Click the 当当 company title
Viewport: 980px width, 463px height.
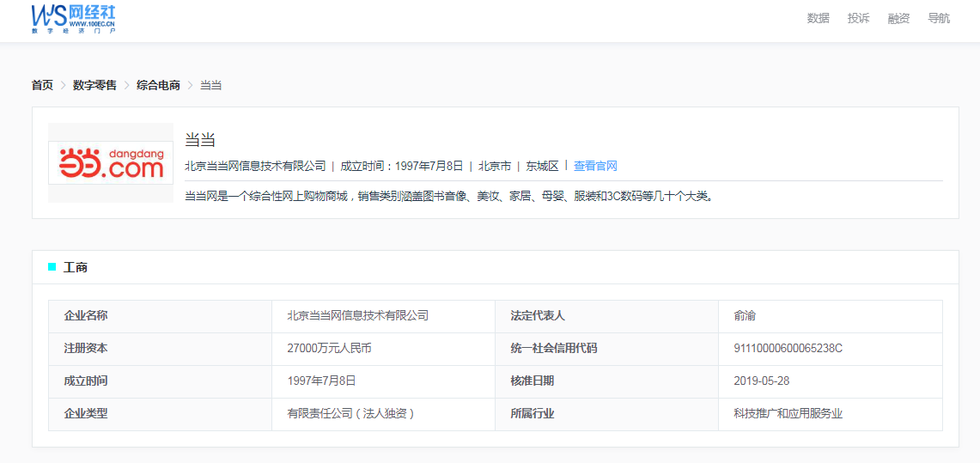click(x=200, y=139)
